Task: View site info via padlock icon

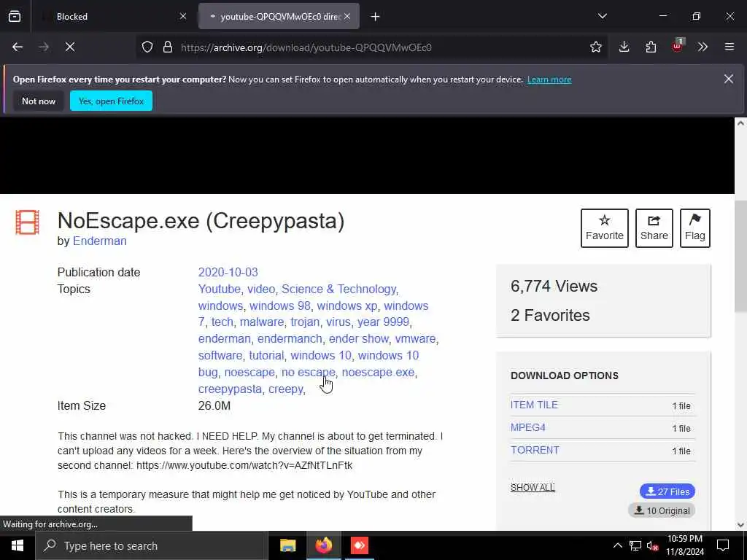Action: 168,47
